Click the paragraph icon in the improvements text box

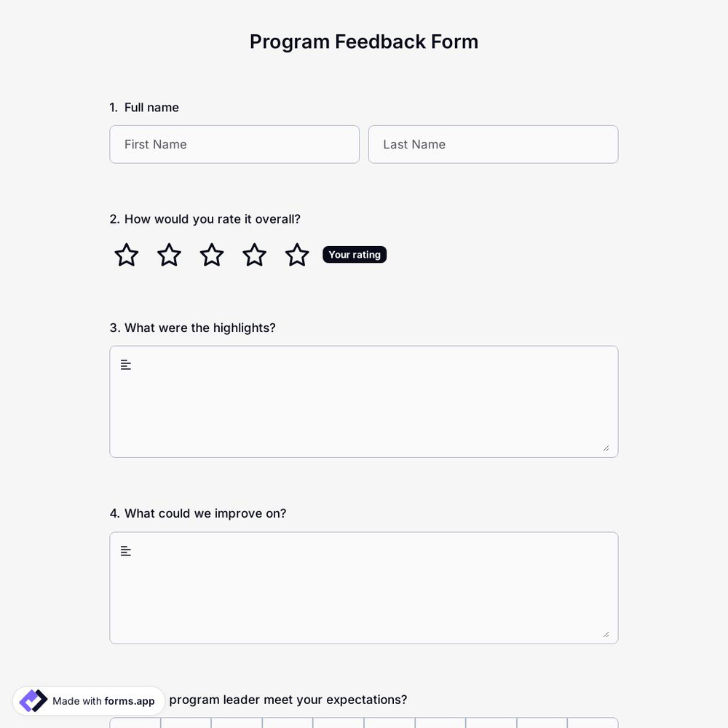(x=125, y=550)
